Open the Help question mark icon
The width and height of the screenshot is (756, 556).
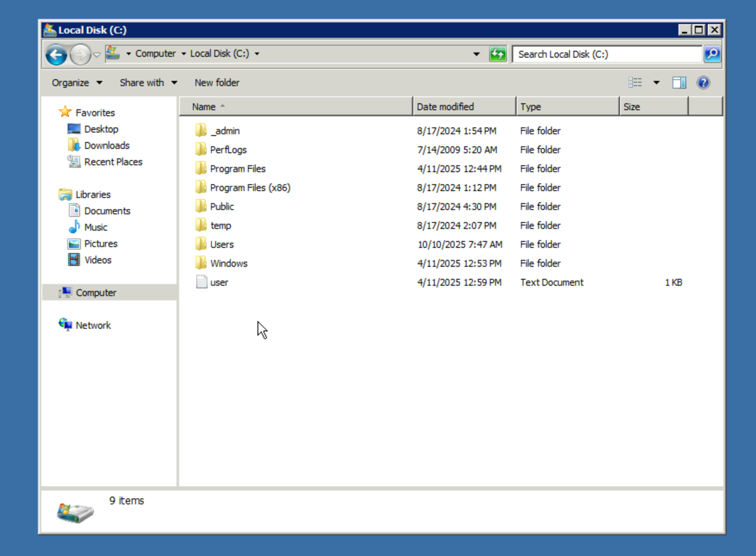703,83
